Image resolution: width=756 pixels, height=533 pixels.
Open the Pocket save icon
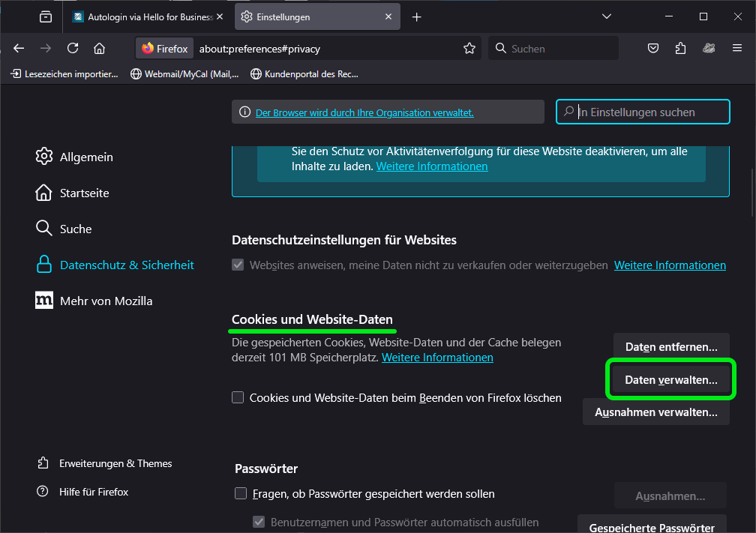coord(653,49)
